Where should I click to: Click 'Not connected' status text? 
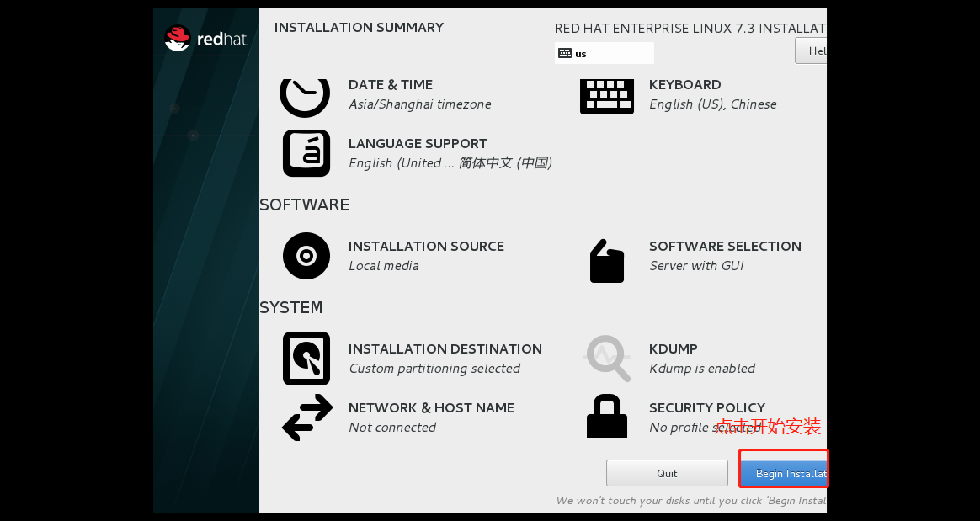coord(391,428)
